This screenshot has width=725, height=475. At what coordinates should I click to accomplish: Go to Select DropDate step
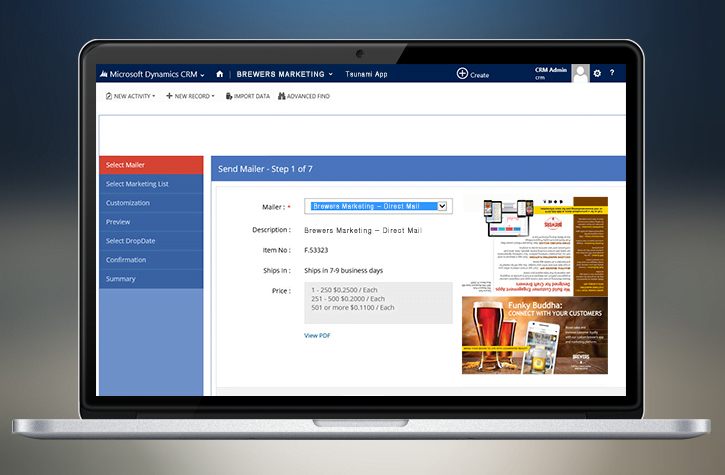coord(151,241)
